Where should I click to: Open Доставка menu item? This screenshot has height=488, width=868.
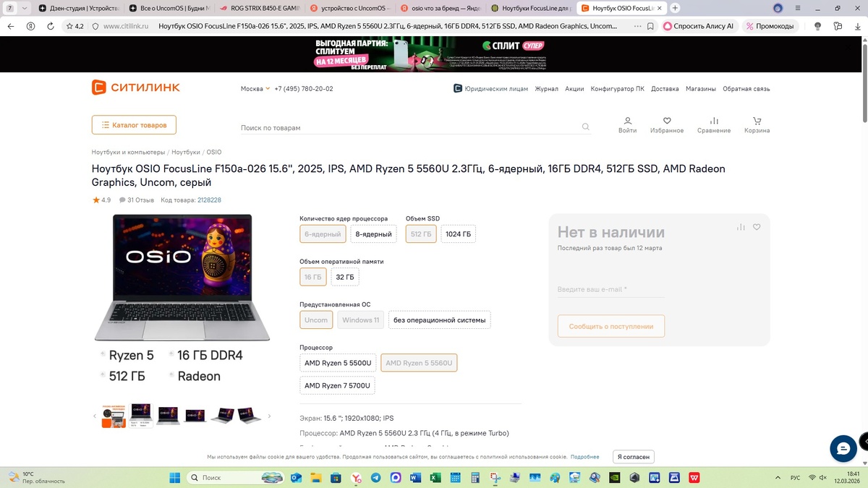click(665, 89)
